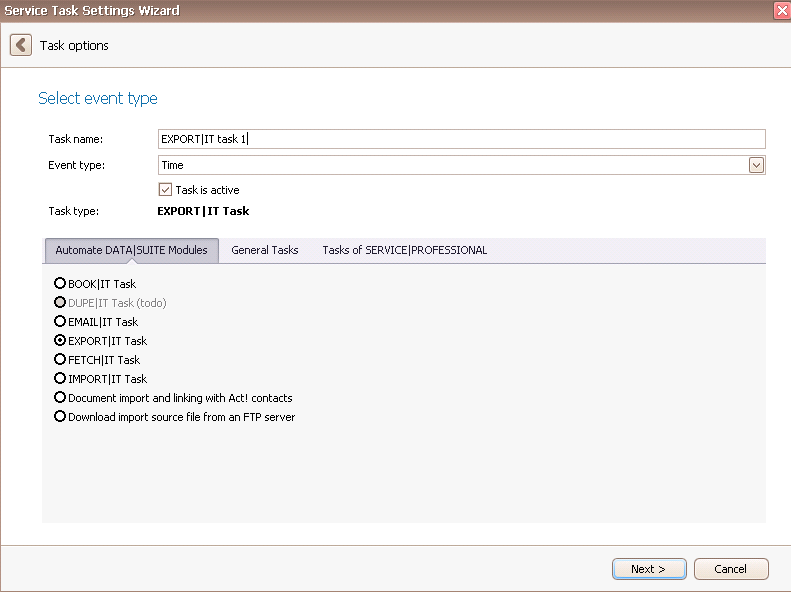
Task: Toggle the Task is active checkbox
Action: tap(165, 190)
